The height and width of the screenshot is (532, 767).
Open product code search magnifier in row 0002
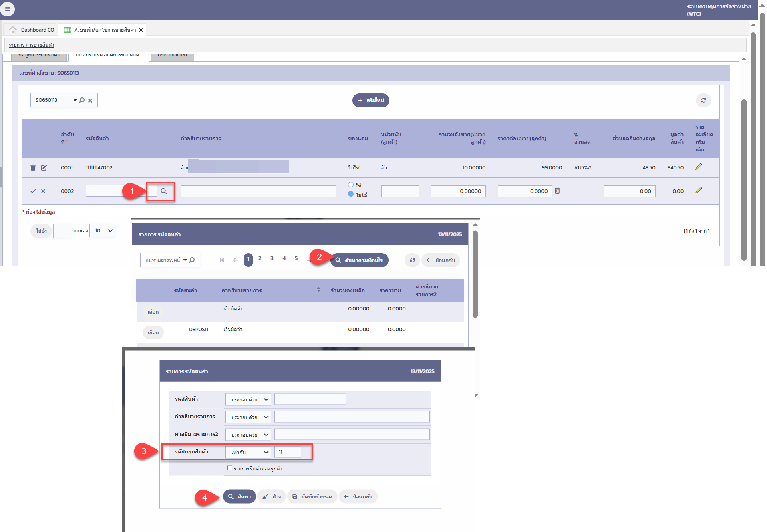tap(164, 191)
